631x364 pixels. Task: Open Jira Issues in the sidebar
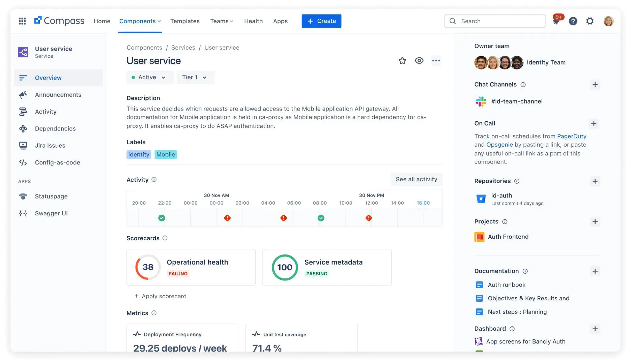(x=58, y=145)
